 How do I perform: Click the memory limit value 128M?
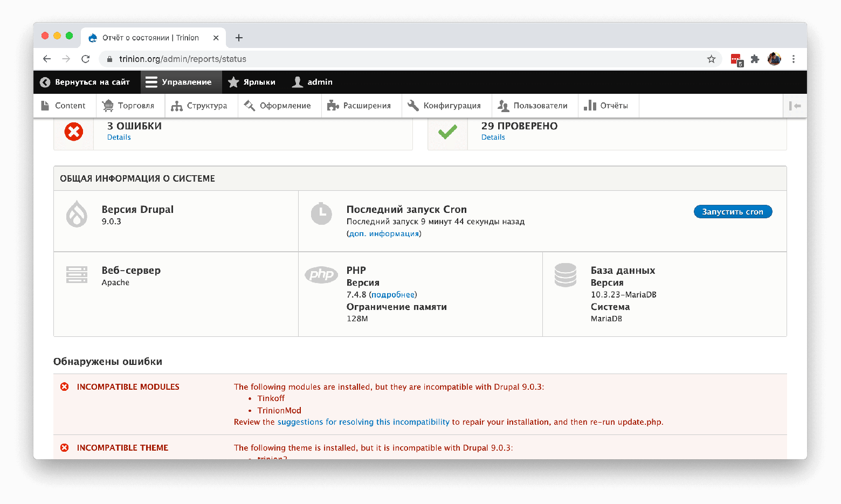[357, 319]
